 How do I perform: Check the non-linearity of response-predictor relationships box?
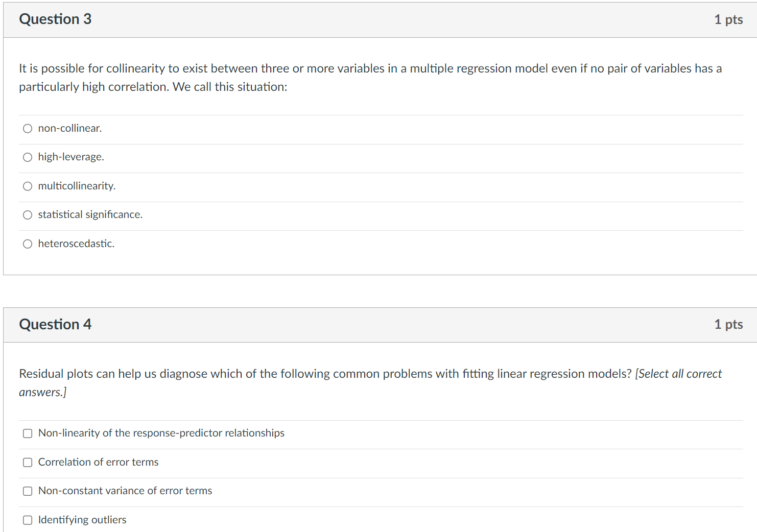tap(28, 433)
